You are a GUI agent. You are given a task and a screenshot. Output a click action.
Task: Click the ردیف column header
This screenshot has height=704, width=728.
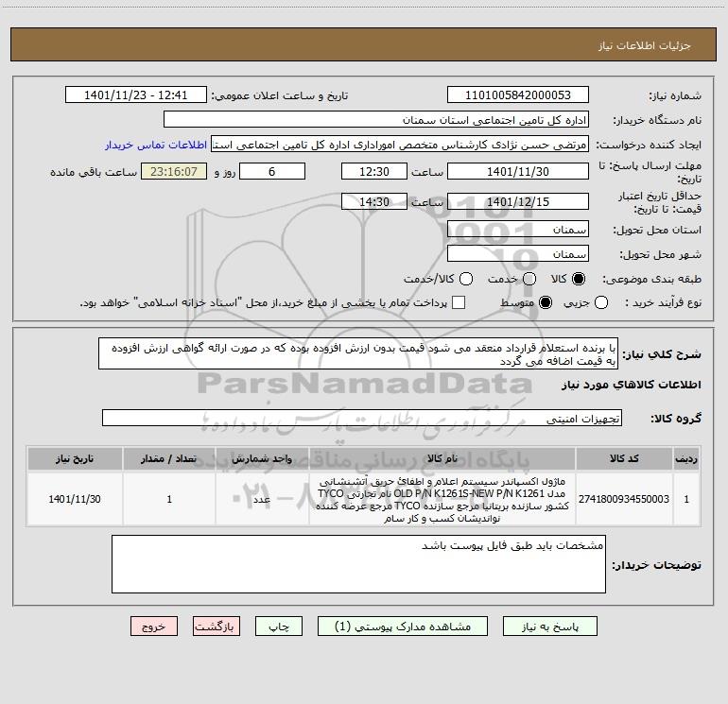pos(686,458)
